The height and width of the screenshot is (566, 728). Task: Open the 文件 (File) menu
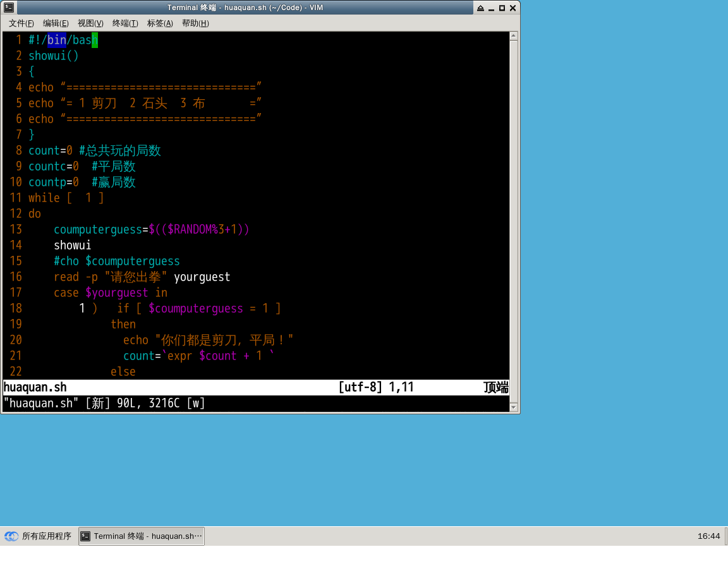pyautogui.click(x=21, y=23)
